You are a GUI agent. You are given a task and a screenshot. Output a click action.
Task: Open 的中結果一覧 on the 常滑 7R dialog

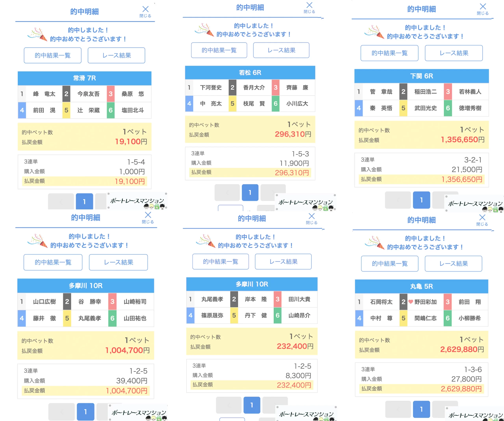click(x=52, y=55)
